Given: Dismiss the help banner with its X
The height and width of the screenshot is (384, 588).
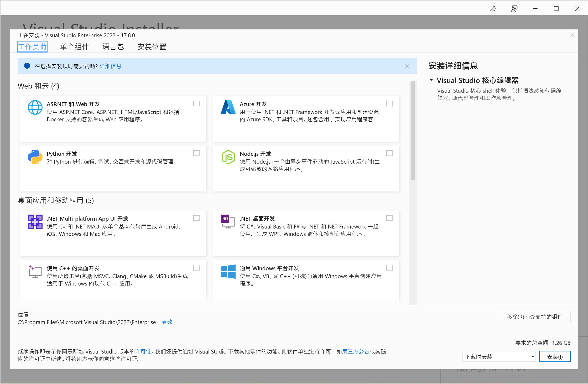Looking at the screenshot, I should (x=407, y=66).
